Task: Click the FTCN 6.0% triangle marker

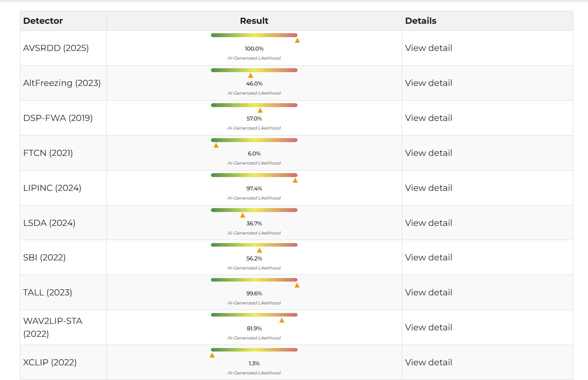Action: click(216, 145)
